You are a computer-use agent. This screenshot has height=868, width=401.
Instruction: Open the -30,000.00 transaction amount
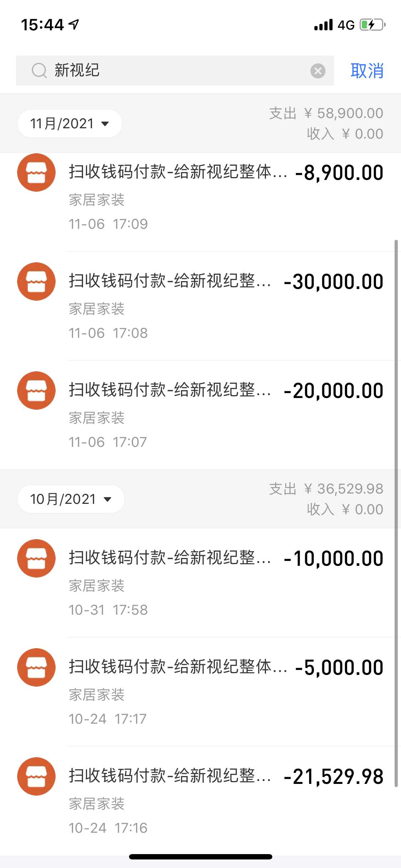334,282
